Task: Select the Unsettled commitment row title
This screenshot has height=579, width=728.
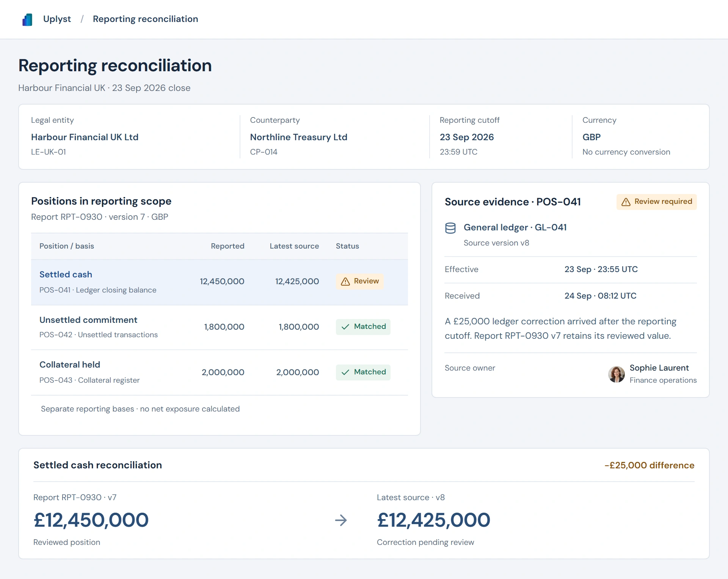Action: pos(88,320)
